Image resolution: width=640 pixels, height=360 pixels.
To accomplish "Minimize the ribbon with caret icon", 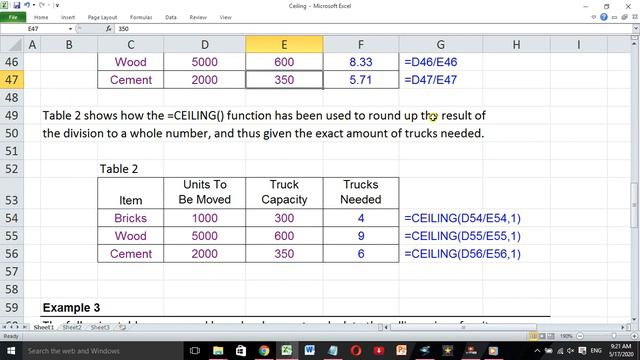I will [x=593, y=17].
